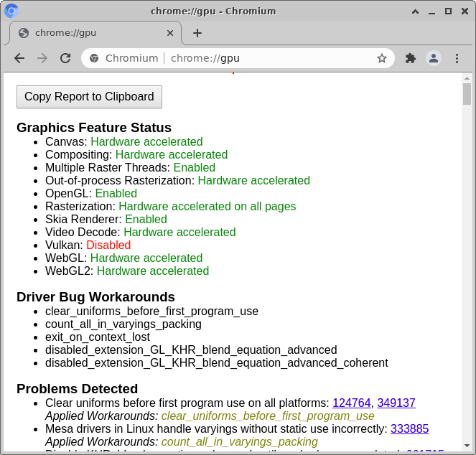The image size is (476, 455).
Task: Click applied workaround count_all_in_varyings_packing in olive italic
Action: (x=240, y=441)
